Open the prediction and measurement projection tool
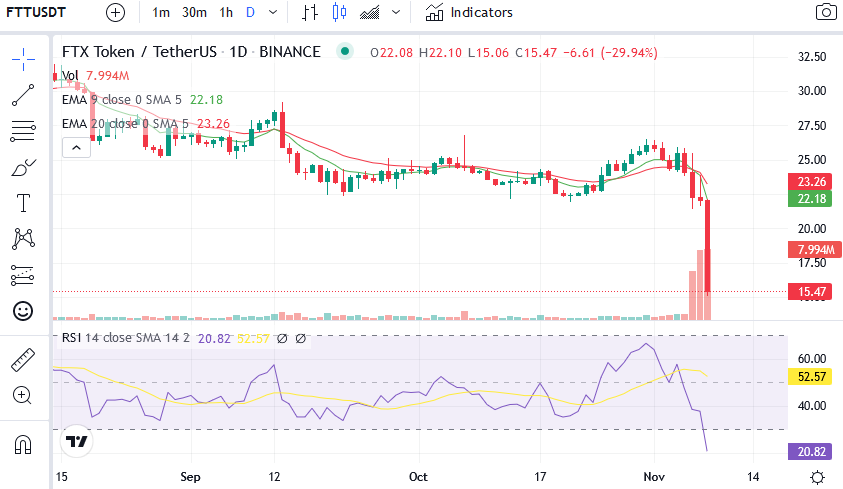The height and width of the screenshot is (489, 843). tap(23, 275)
